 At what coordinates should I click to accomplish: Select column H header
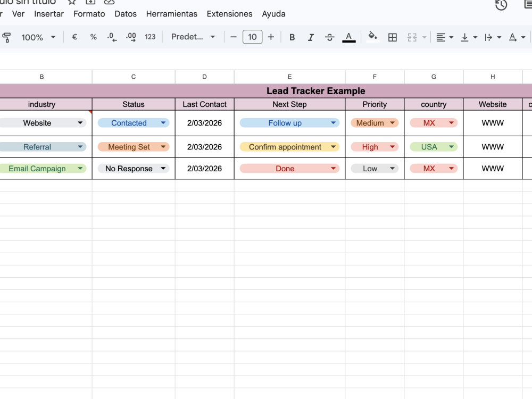(493, 77)
